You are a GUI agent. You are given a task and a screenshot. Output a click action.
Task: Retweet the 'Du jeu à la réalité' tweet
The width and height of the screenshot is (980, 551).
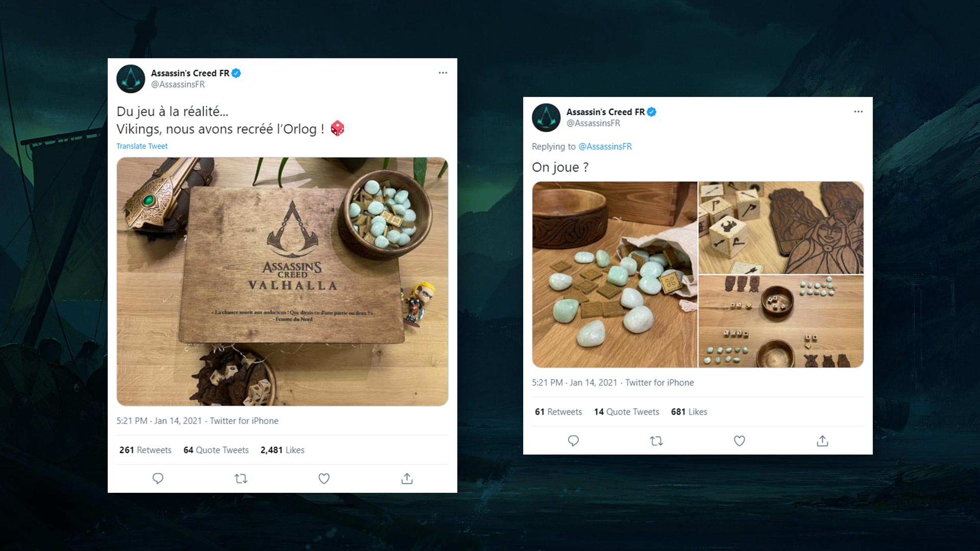pos(241,479)
